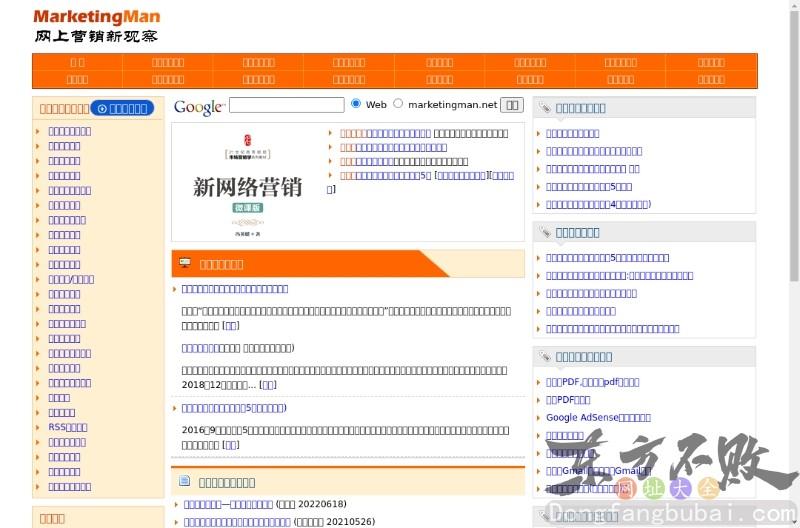This screenshot has height=528, width=800.
Task: Open the MarketingMan site logo
Action: pos(96,26)
